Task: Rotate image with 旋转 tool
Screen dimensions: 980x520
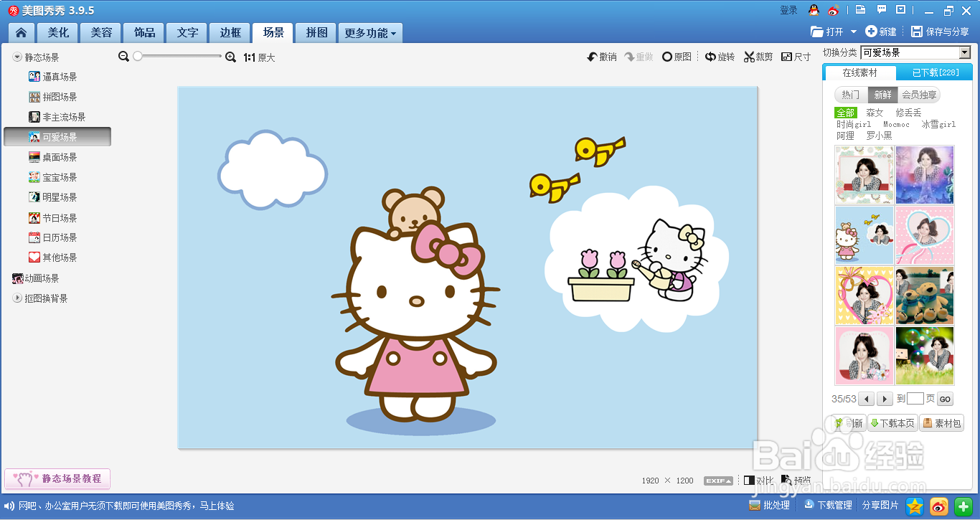Action: 720,57
